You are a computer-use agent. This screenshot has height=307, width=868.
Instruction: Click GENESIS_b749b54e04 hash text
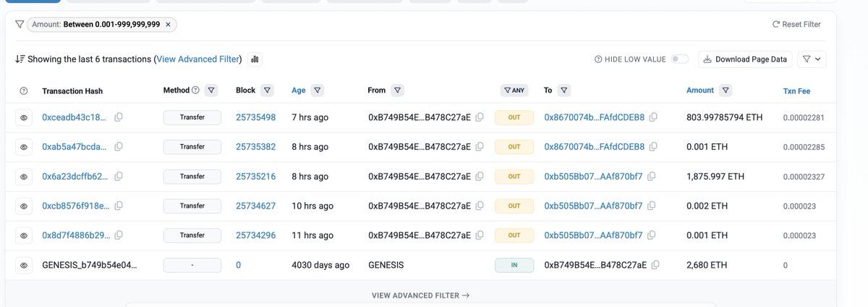tap(90, 265)
